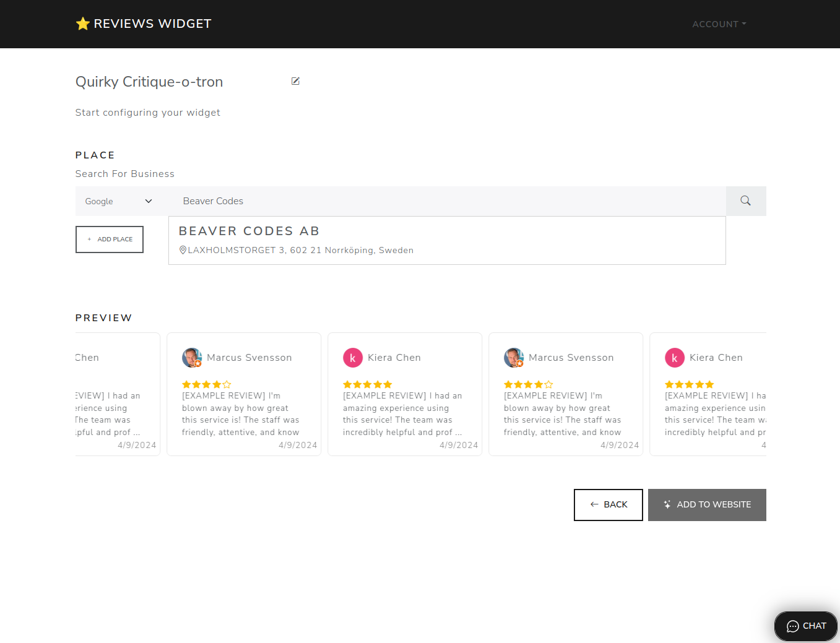Click the four-star rating on Marcus Svensson's review
The image size is (840, 643).
coord(207,384)
